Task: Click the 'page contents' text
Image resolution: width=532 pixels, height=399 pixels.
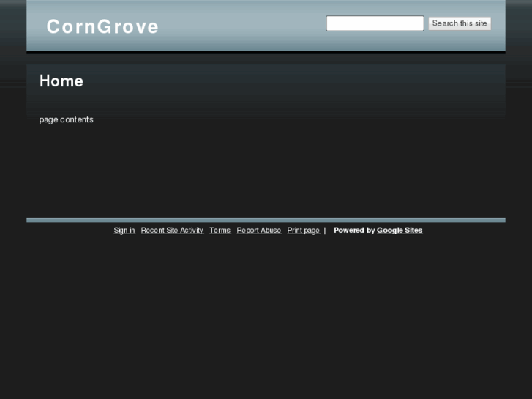Action: pos(66,119)
